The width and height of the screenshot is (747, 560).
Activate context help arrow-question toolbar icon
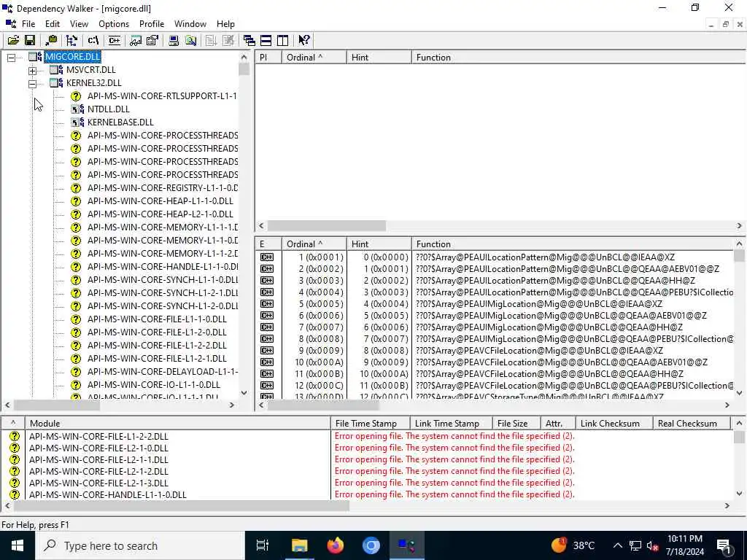tap(304, 41)
